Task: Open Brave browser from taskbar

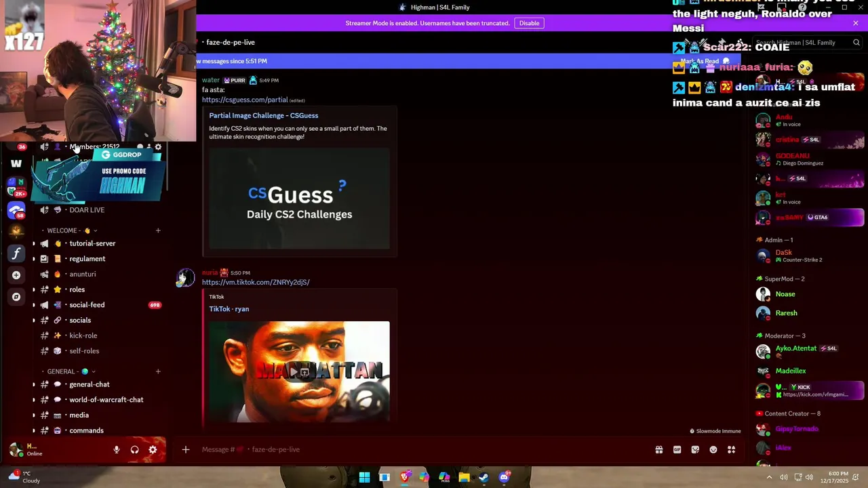Action: click(x=404, y=477)
